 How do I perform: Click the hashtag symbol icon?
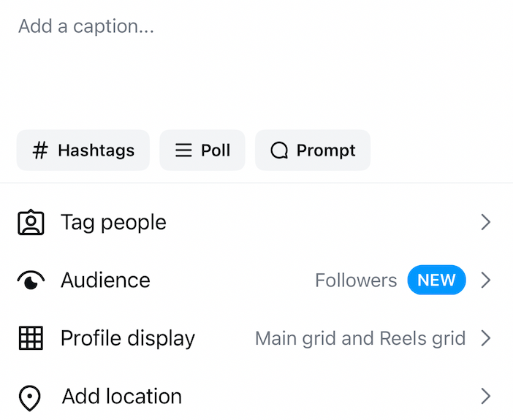coord(41,150)
